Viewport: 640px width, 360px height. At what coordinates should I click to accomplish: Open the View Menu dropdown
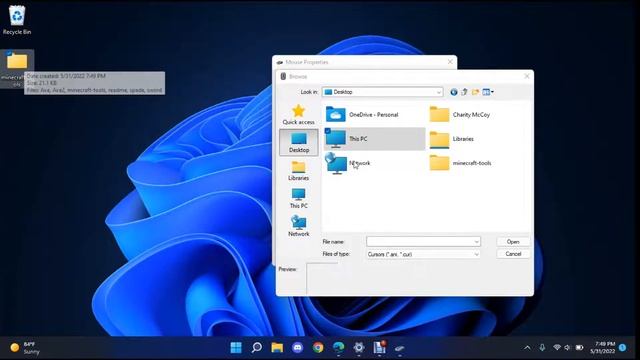[x=488, y=92]
